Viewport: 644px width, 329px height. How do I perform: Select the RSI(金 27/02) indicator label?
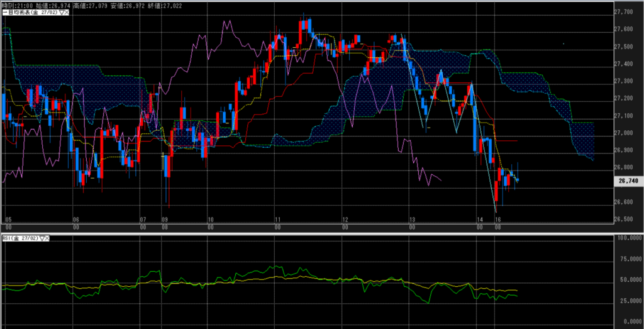click(x=18, y=238)
